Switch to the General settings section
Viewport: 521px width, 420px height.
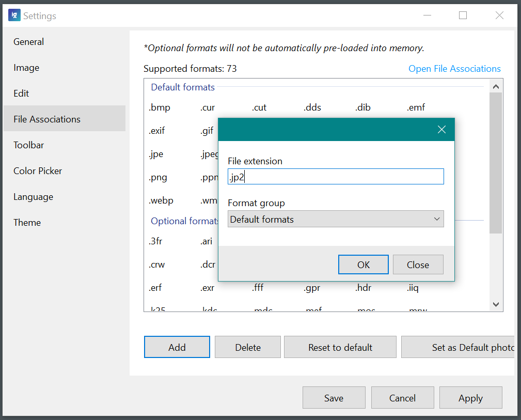[x=28, y=41]
